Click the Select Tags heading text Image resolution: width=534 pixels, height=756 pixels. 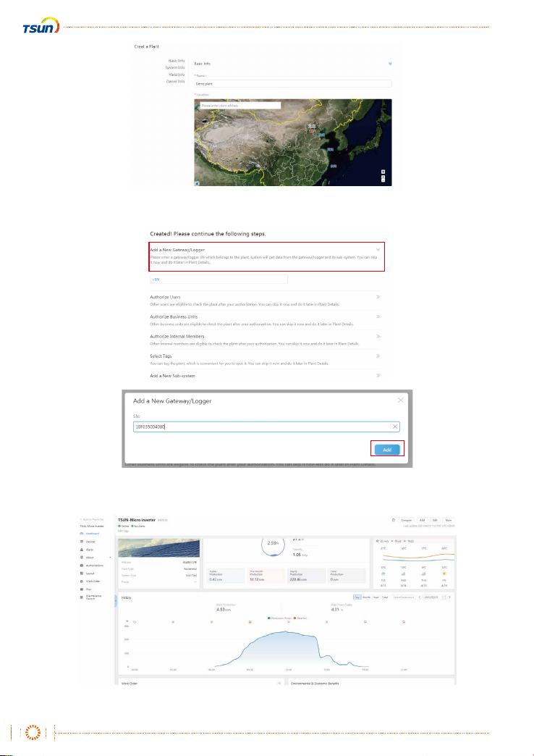point(161,356)
